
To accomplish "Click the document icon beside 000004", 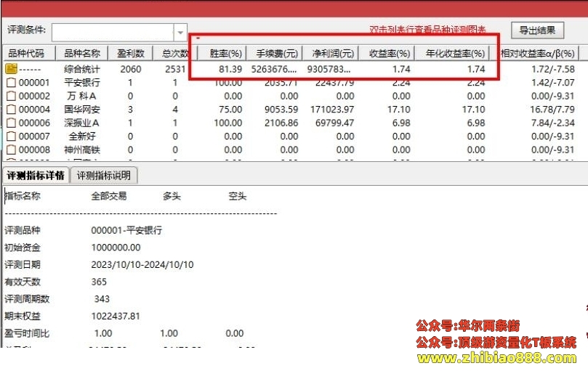I will (x=11, y=110).
